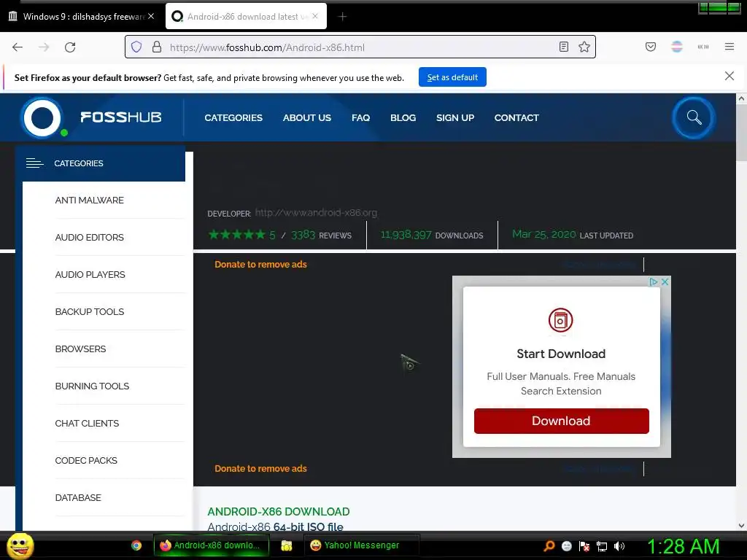Viewport: 747px width, 560px height.
Task: Switch to Android-x86 taskbar window button
Action: 212,545
